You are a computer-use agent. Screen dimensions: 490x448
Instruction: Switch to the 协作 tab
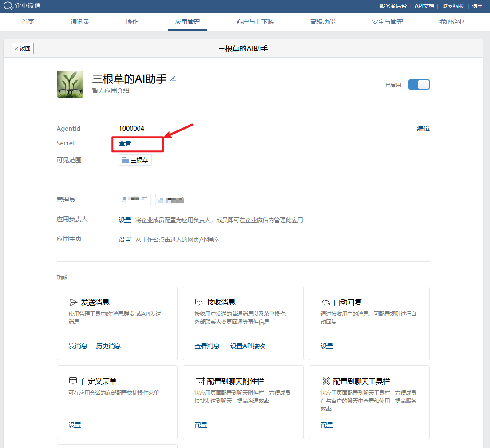(132, 22)
